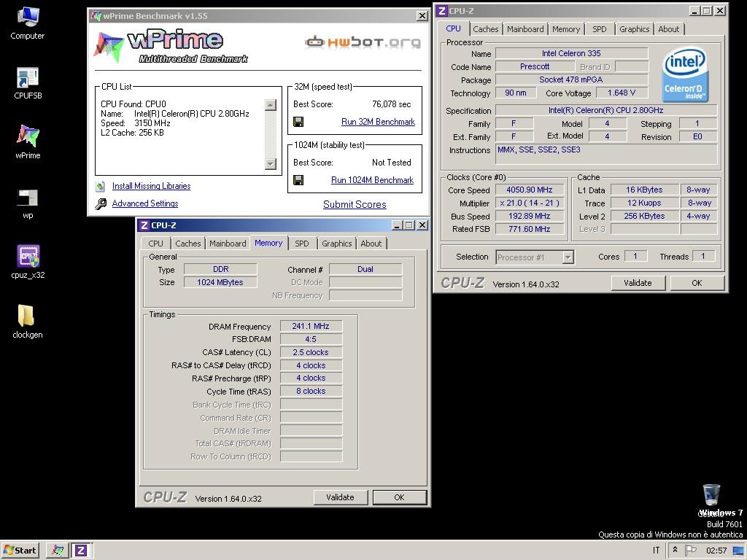This screenshot has width=747, height=560.
Task: Click the CAS# Latency value 2.5 clocks
Action: 311,352
